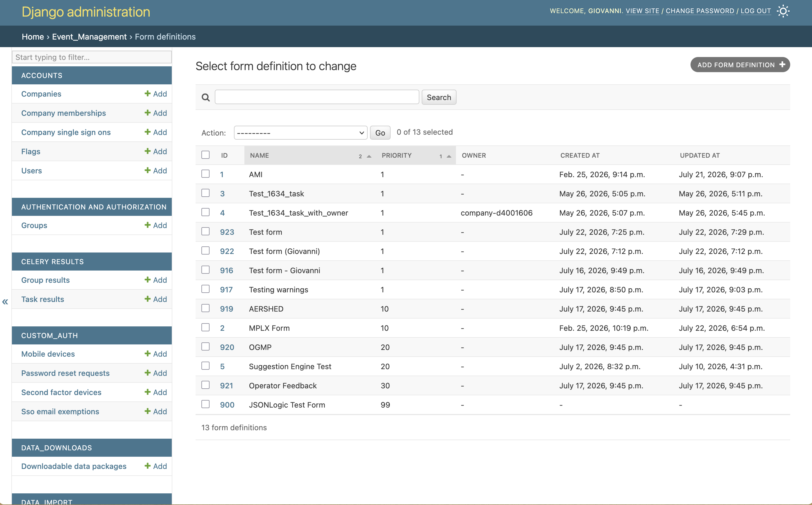Open the Users sidebar link
Viewport: 812px width, 505px height.
pos(32,171)
